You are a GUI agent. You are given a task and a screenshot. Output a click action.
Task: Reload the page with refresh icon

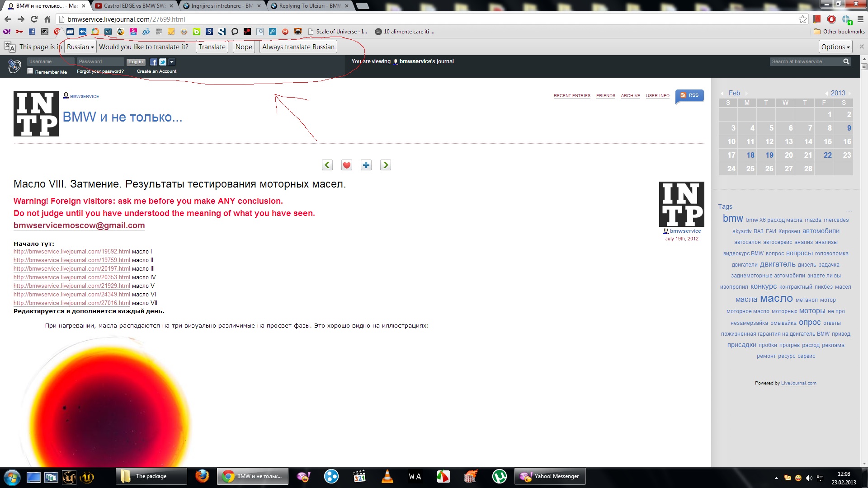click(34, 19)
